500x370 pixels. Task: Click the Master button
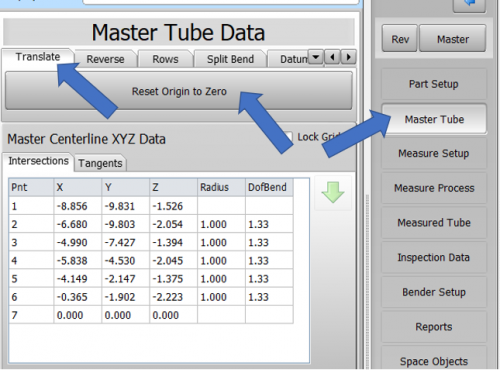453,39
